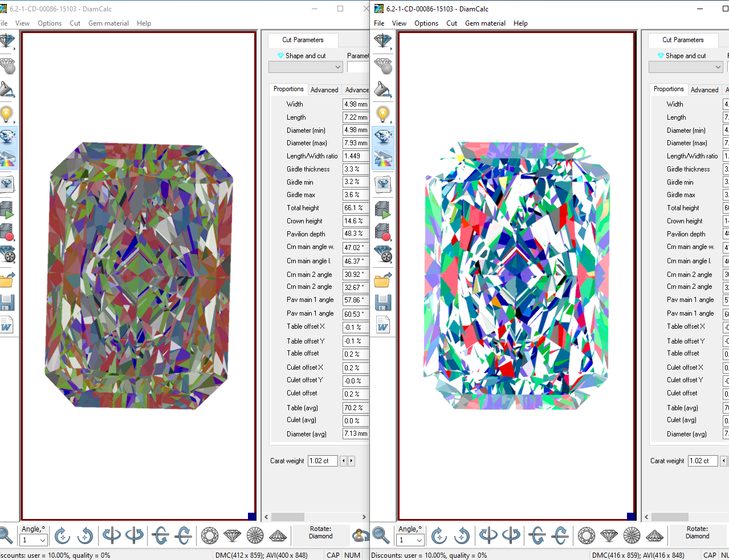This screenshot has height=560, width=729.
Task: Open Options menu in left window
Action: [50, 23]
